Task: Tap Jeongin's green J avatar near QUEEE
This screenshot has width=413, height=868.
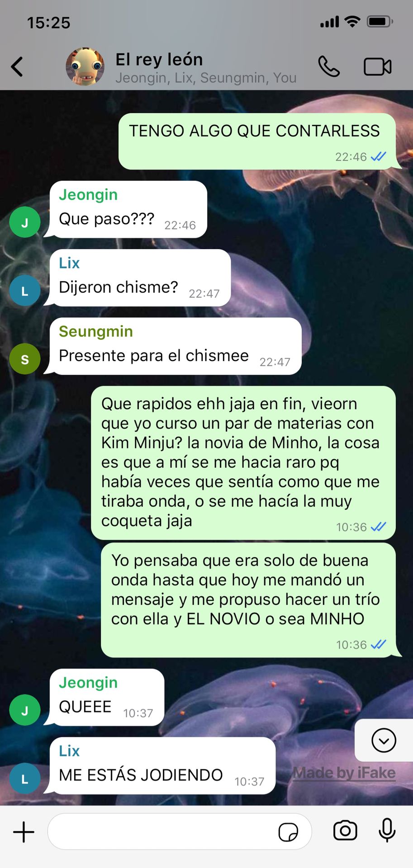Action: pos(25,710)
